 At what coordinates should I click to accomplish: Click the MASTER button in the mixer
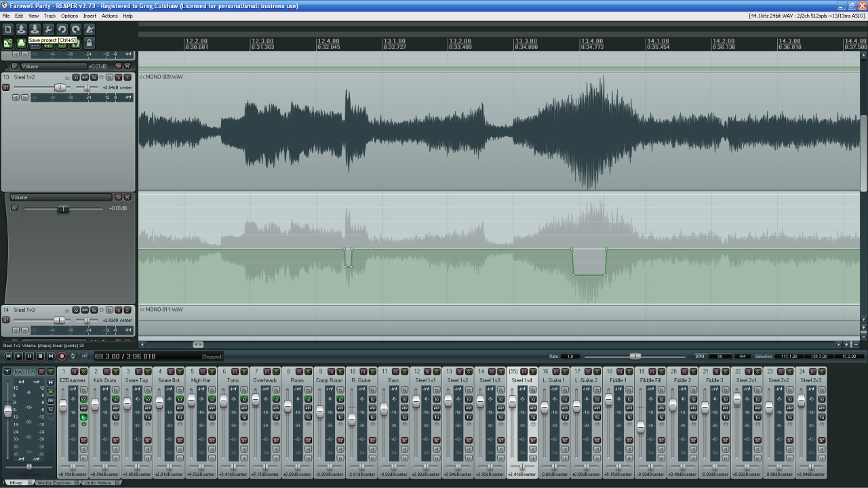click(24, 371)
